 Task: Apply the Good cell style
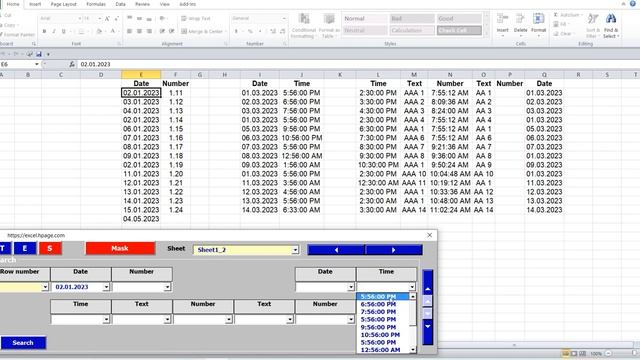coord(459,19)
